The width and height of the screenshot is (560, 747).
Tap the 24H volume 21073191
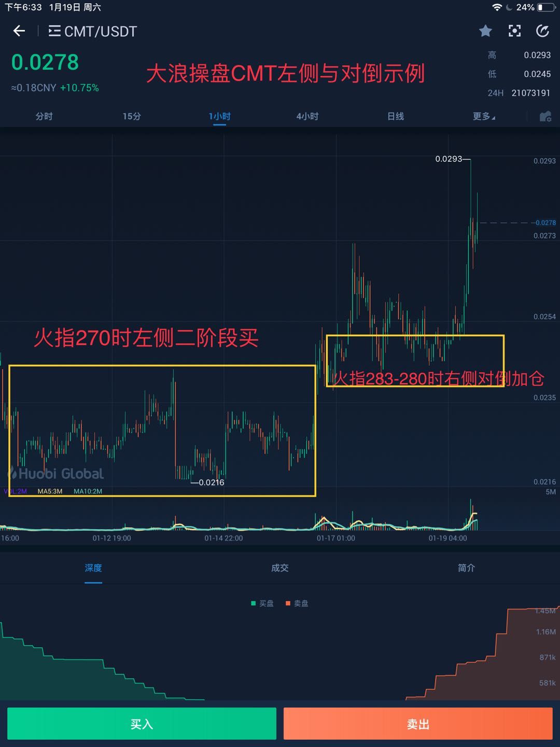pos(531,93)
